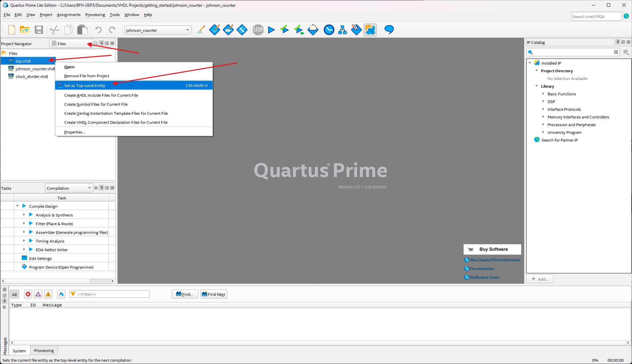632x364 pixels.
Task: Toggle the Messages panel pin icon
Action: coord(4,301)
